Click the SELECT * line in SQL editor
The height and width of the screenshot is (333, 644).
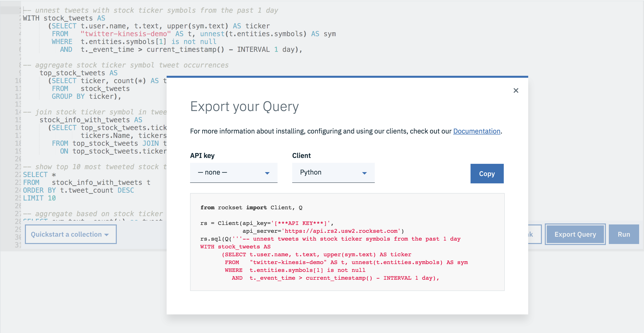click(39, 175)
